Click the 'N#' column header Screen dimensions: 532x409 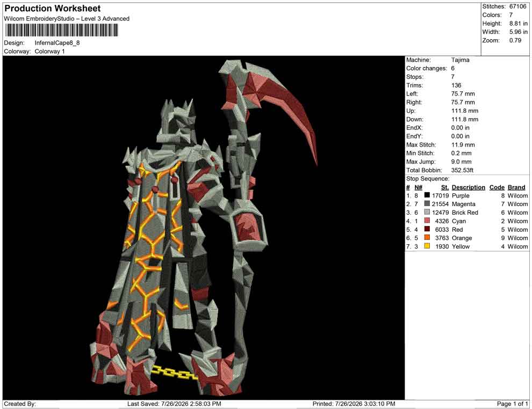pos(418,187)
